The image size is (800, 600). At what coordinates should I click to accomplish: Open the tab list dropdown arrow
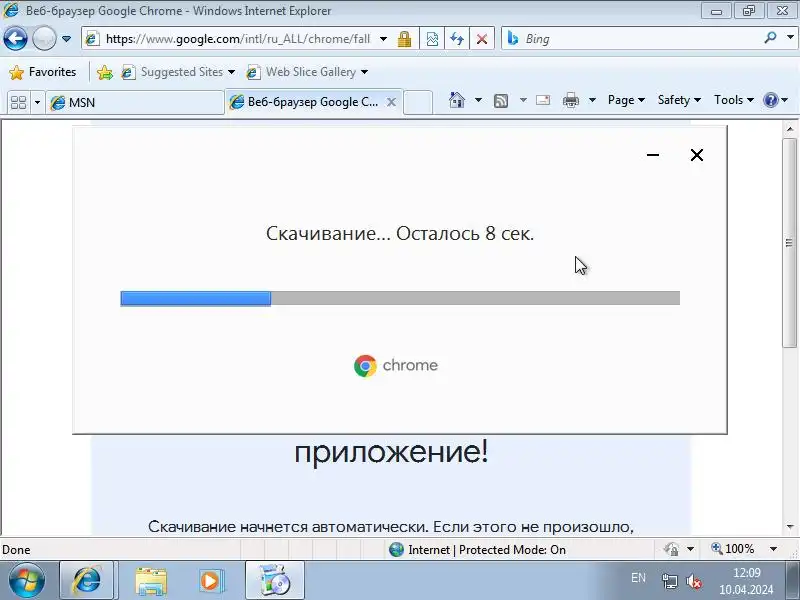[37, 103]
